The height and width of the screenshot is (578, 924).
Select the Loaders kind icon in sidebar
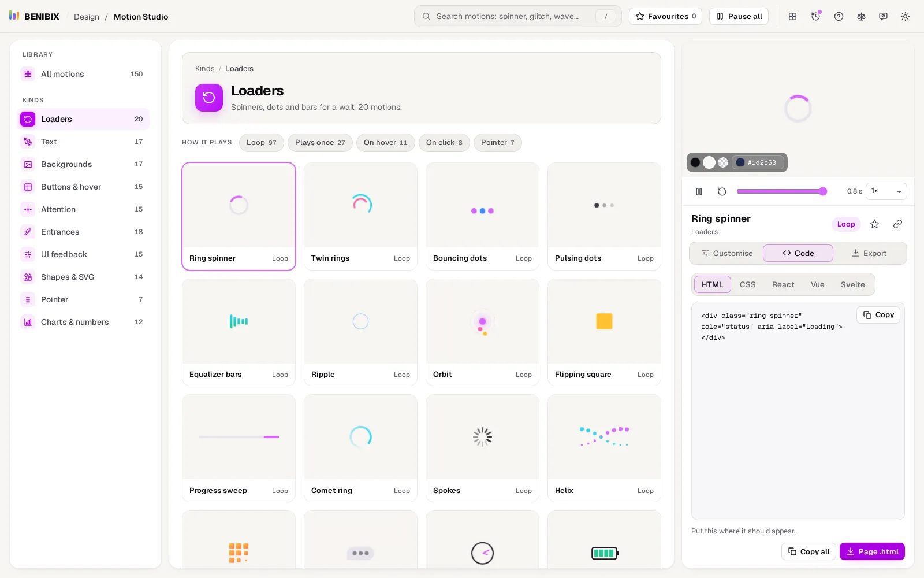coord(28,119)
